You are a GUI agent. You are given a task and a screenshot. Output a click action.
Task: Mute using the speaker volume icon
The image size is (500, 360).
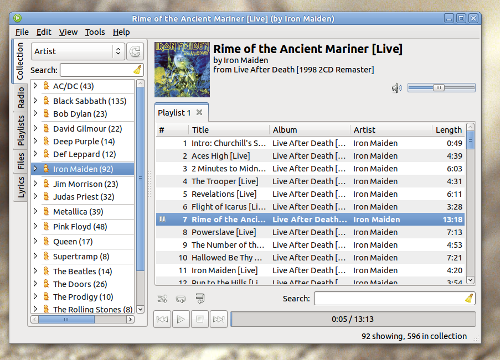click(x=397, y=88)
